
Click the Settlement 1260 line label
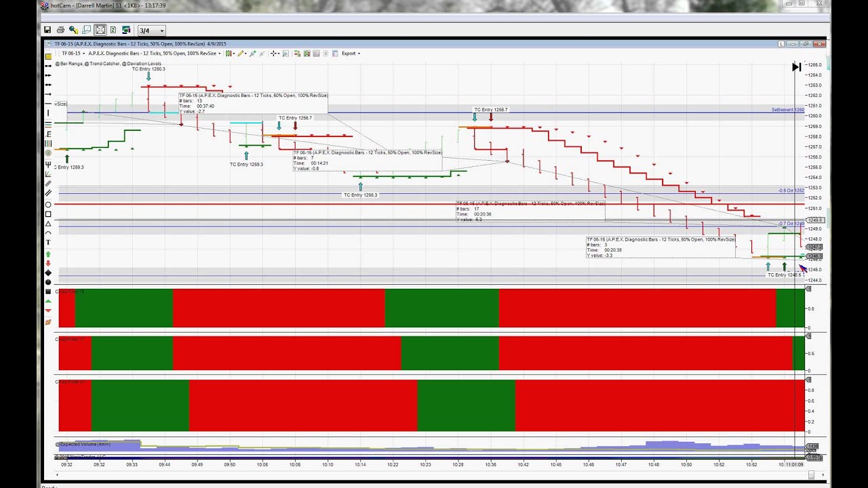pos(788,110)
